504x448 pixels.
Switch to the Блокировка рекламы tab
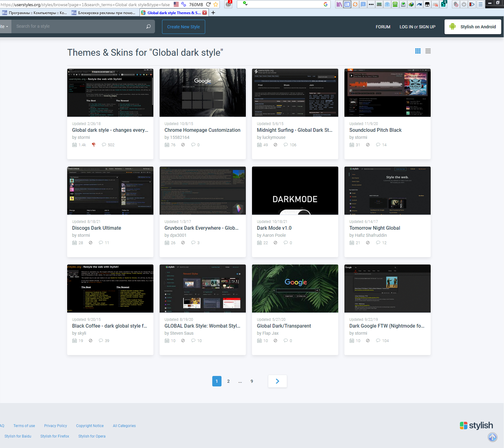point(104,13)
